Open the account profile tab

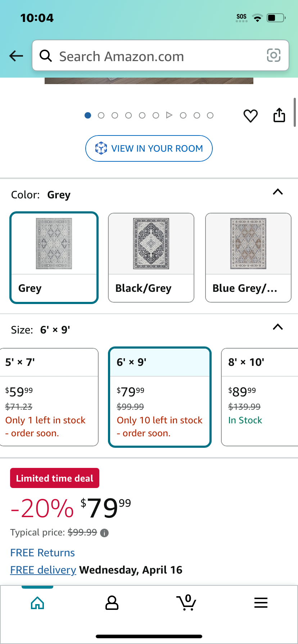pos(112,603)
